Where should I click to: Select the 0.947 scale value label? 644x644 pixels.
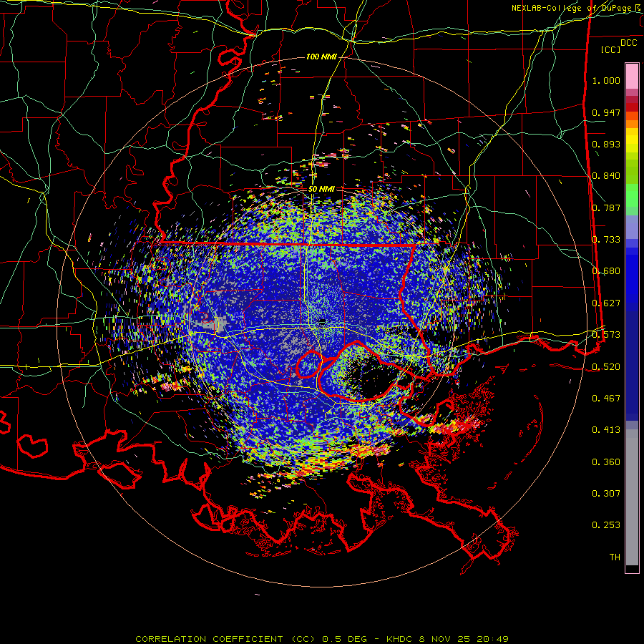coord(606,112)
